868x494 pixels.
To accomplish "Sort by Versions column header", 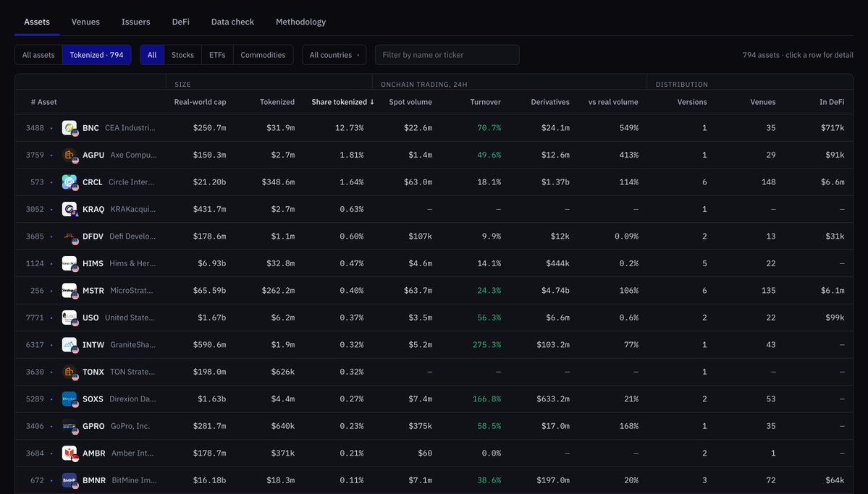I will tap(692, 102).
